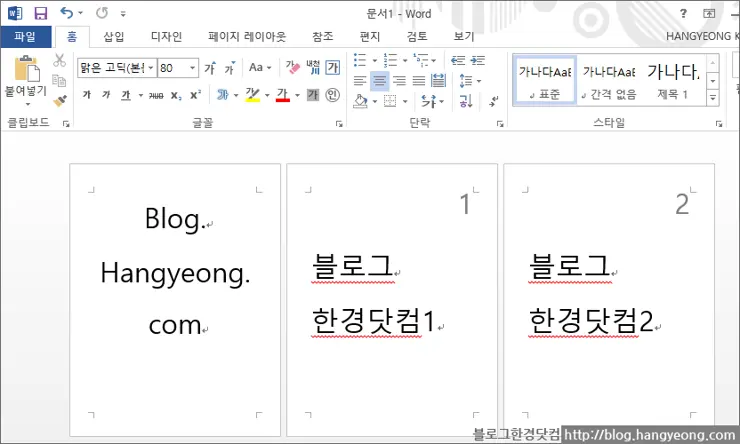Click the Borders icon
740x444 pixels.
click(390, 101)
